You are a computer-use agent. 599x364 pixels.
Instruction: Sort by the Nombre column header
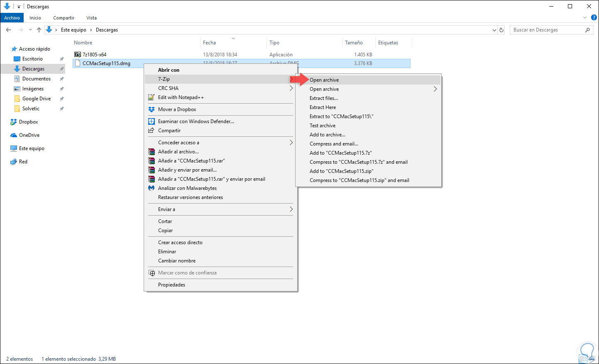(x=83, y=43)
